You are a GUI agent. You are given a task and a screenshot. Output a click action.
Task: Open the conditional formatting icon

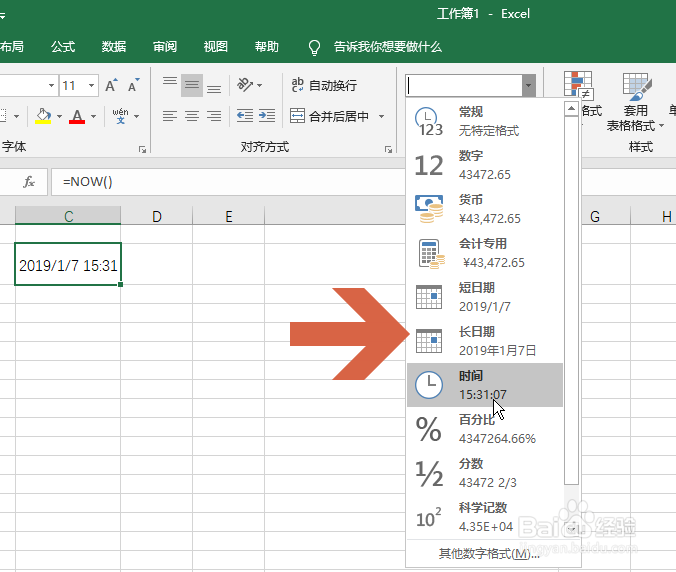pos(578,85)
